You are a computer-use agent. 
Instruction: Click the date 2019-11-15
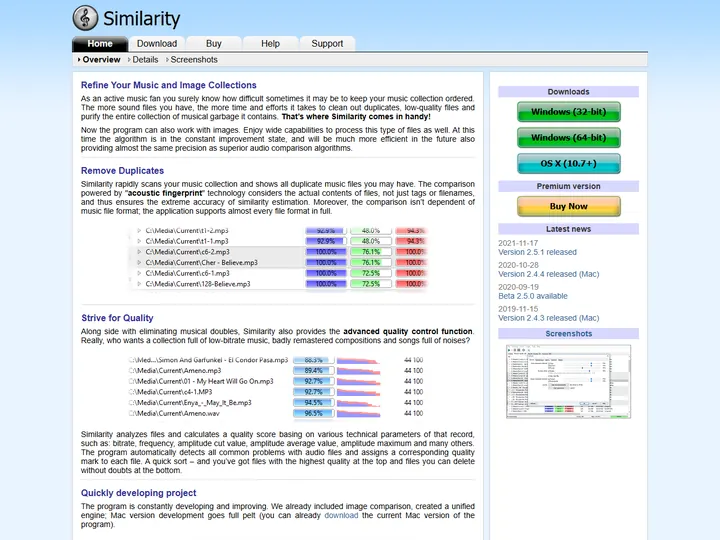pyautogui.click(x=518, y=309)
